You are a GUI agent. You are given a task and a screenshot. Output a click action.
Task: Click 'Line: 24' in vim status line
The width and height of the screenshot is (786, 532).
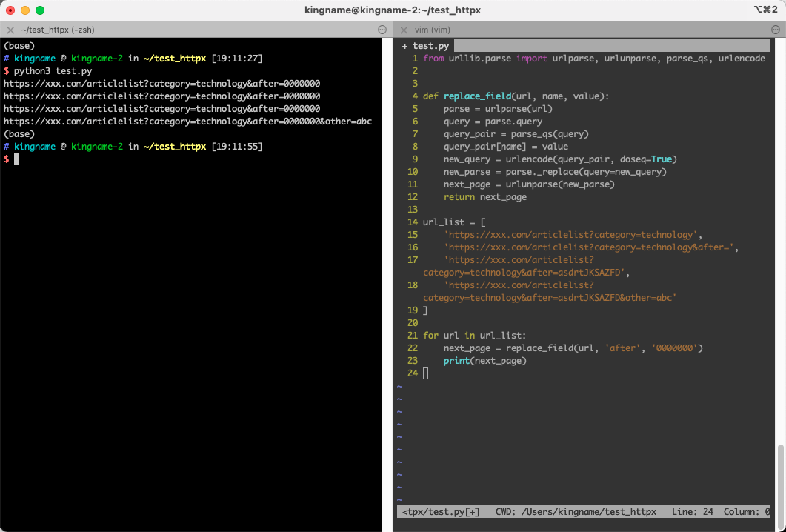[x=693, y=512]
